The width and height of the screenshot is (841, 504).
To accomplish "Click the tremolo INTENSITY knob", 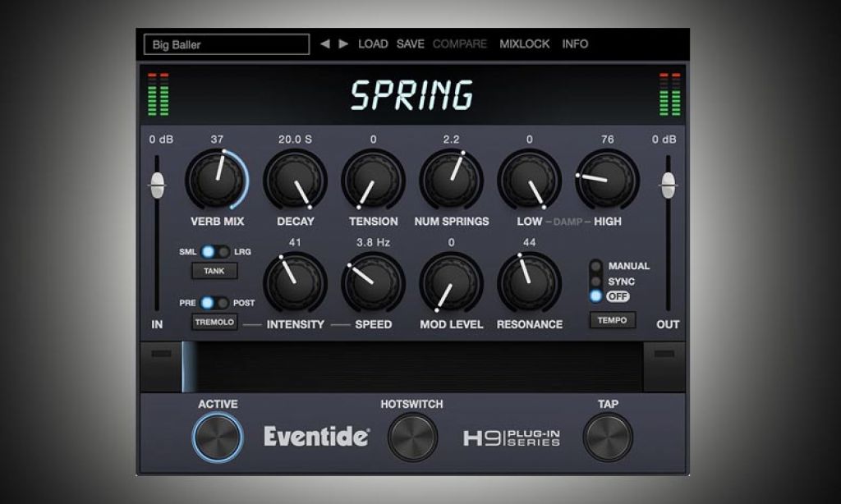I will (295, 282).
